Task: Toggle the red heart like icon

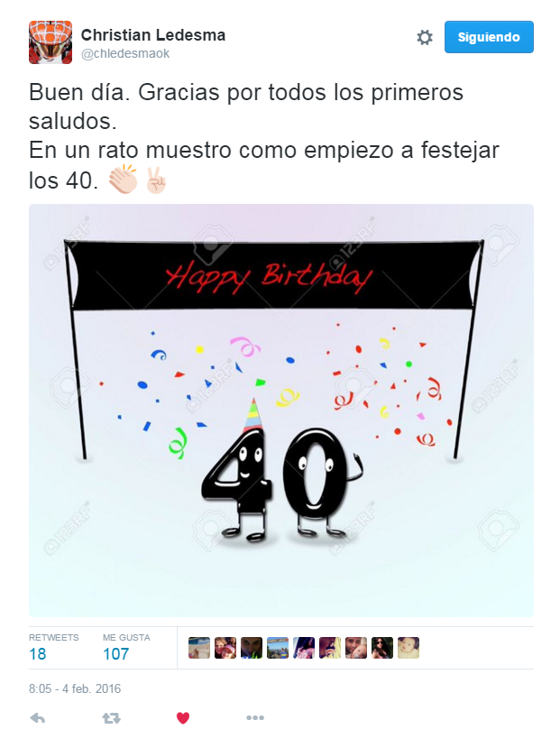Action: click(183, 718)
